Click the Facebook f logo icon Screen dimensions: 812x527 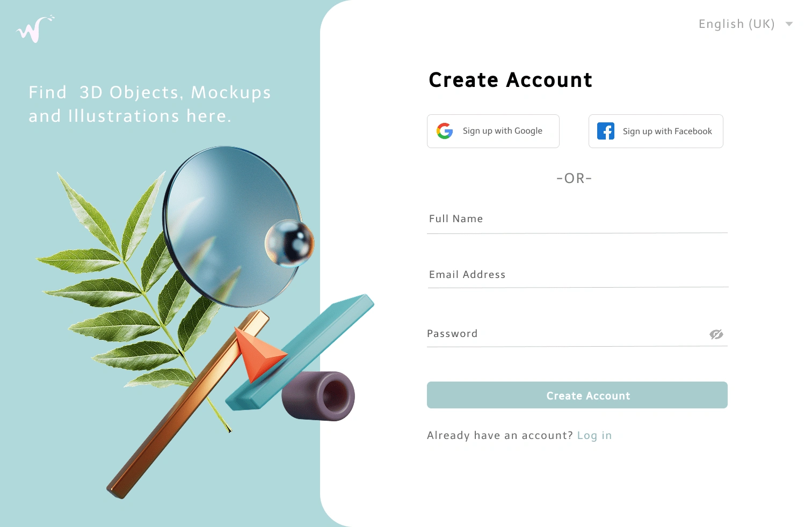606,131
